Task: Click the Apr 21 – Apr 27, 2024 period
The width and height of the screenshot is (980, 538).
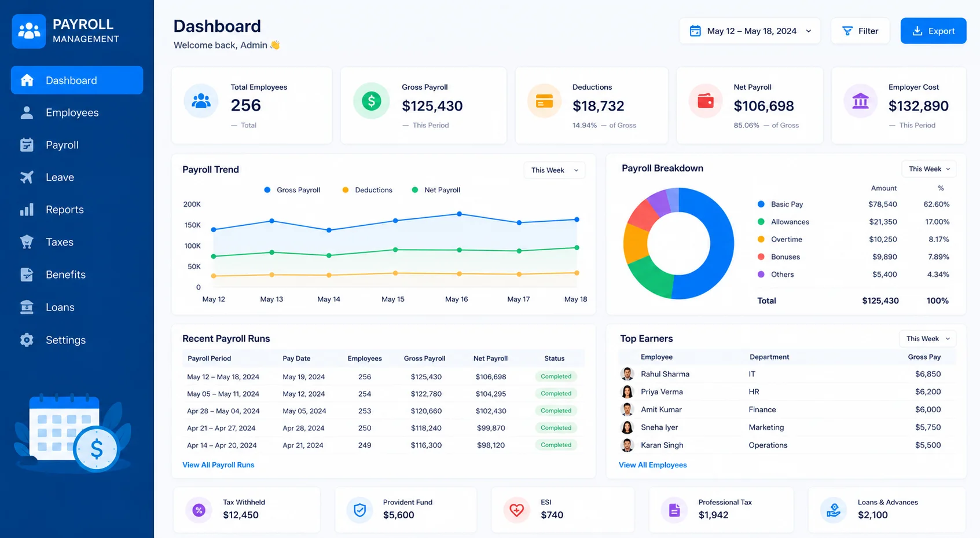Action: (221, 429)
